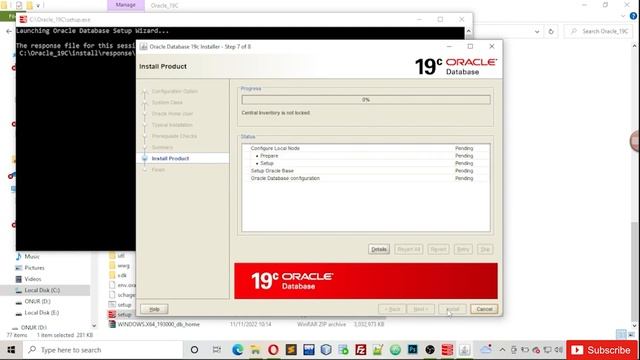This screenshot has width=640, height=360.
Task: Click the WINDOWS.X64_193000_db_home archive icon
Action: pos(112,324)
